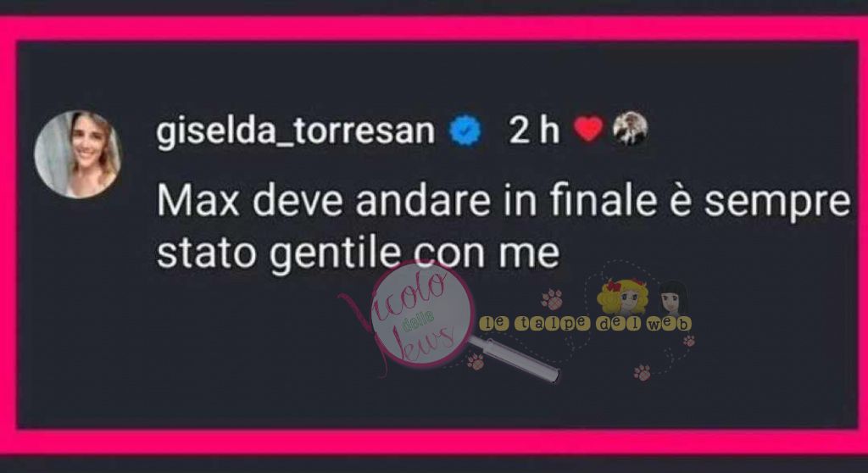Image resolution: width=868 pixels, height=473 pixels.
Task: Click the red heart icon
Action: [x=588, y=129]
